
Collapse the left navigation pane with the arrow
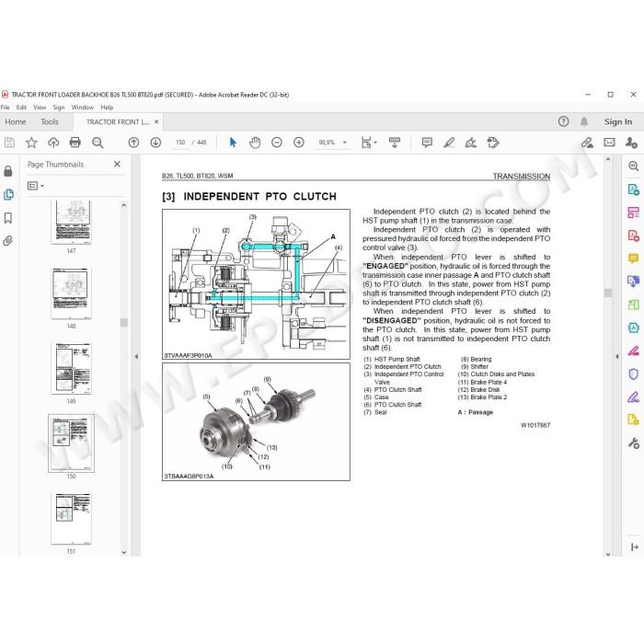[x=136, y=357]
